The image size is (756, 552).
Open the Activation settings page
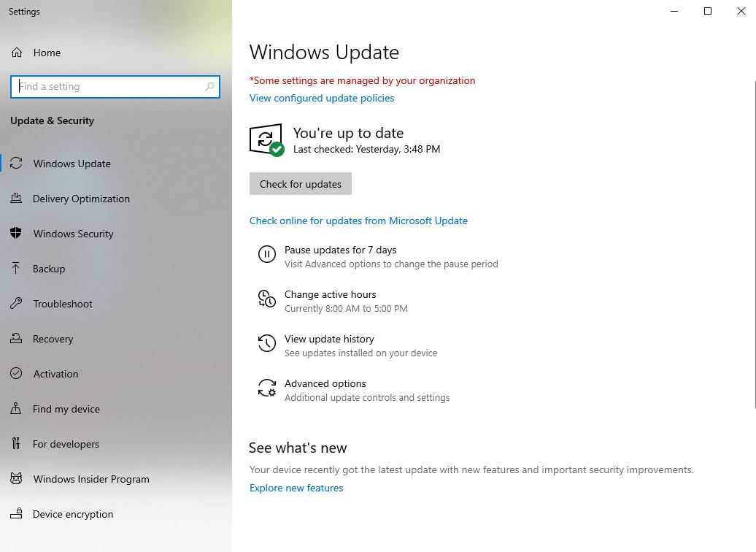pos(55,374)
